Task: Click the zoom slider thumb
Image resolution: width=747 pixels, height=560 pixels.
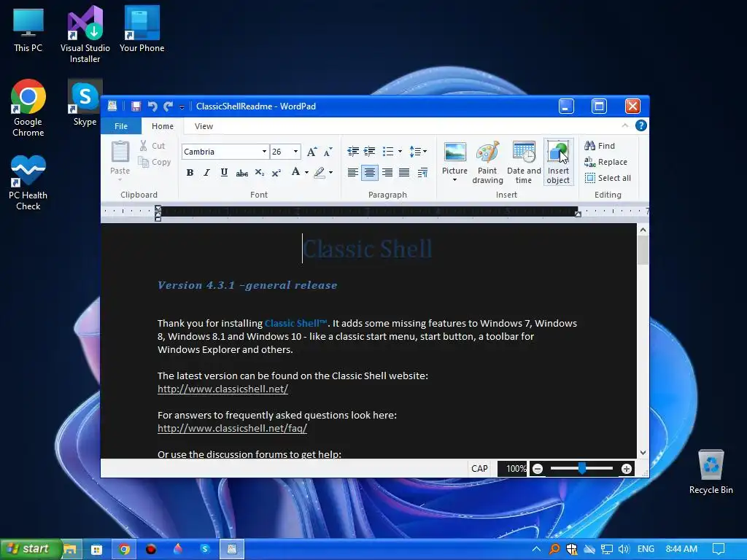Action: point(581,469)
